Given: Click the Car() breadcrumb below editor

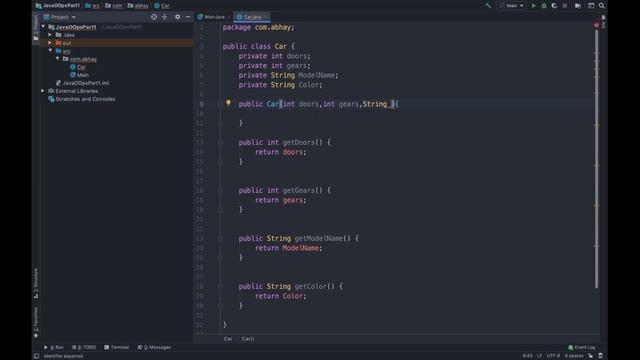Looking at the screenshot, I should 248,339.
